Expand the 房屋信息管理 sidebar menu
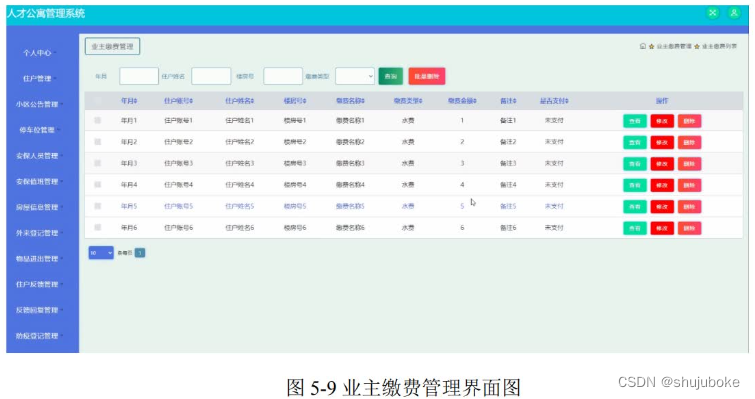 [x=39, y=207]
